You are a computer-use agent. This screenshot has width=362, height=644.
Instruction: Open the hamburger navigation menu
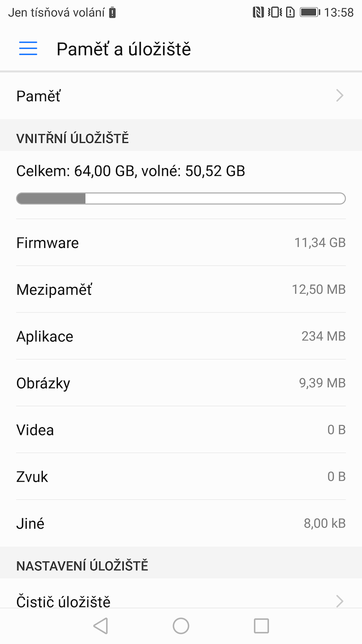tap(28, 48)
